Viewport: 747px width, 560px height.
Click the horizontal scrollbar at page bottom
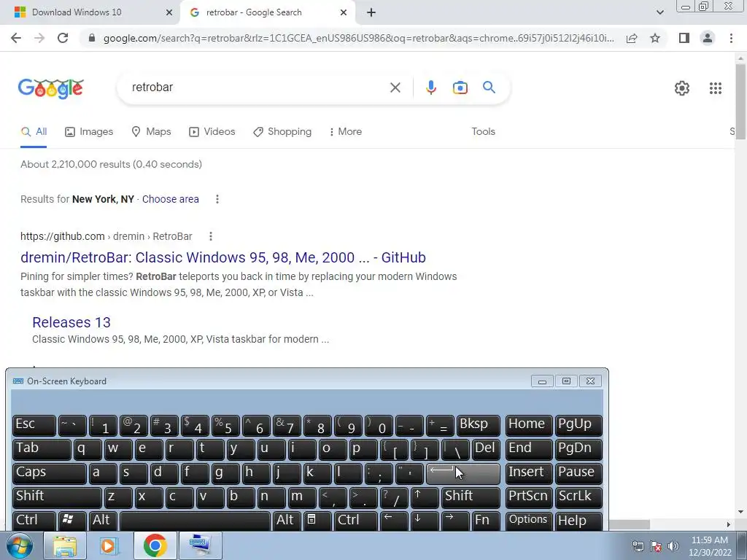pos(629,524)
